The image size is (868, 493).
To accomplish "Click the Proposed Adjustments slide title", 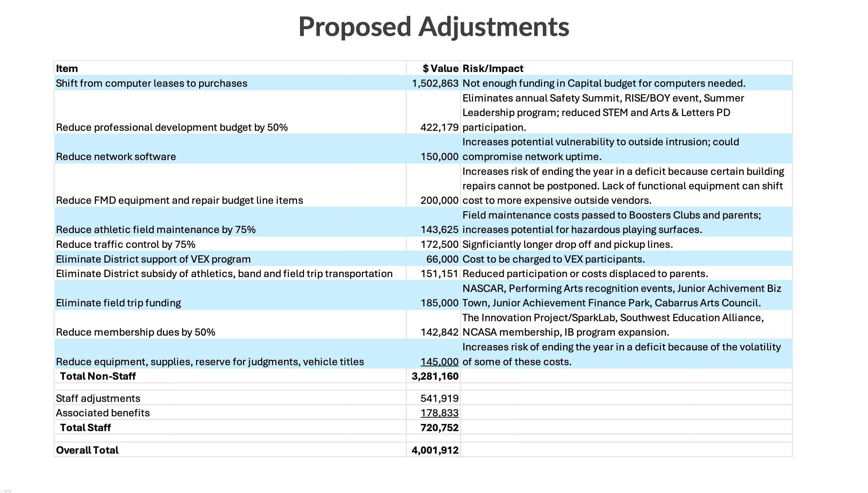I will click(433, 27).
